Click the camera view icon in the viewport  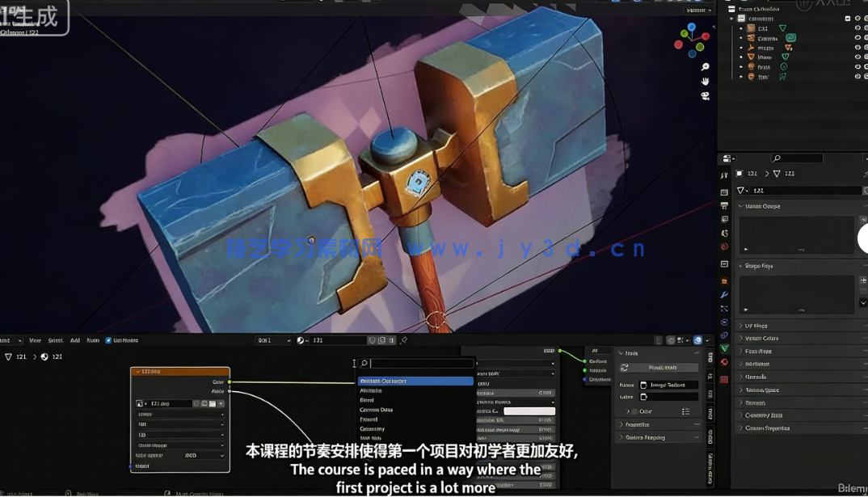(x=705, y=95)
